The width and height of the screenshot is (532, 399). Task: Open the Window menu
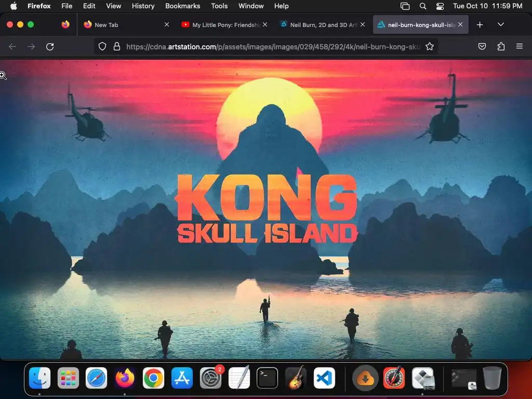[251, 6]
